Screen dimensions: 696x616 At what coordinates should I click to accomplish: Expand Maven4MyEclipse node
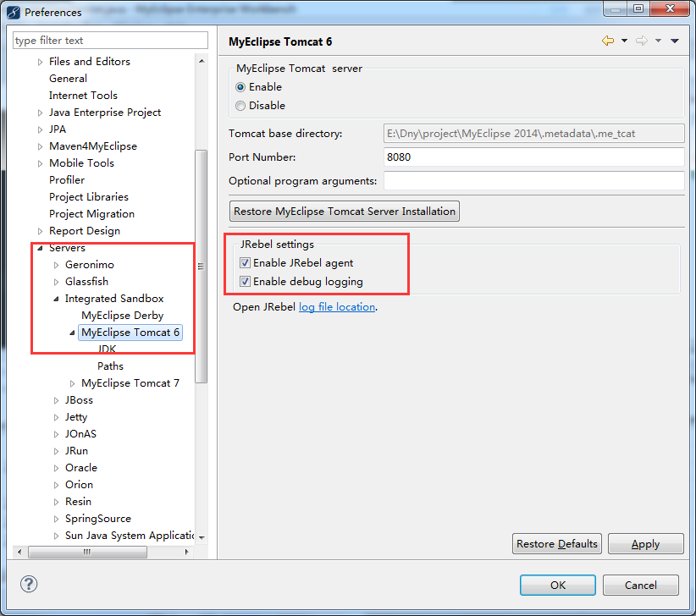[x=40, y=146]
